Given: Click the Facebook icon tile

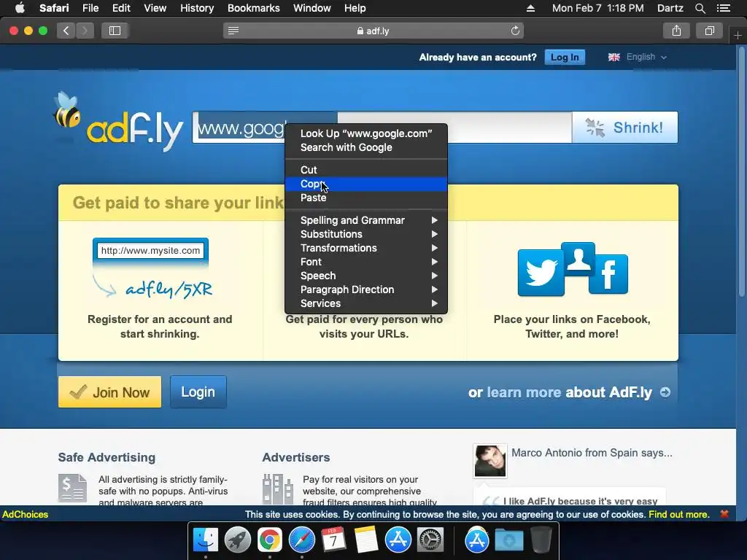Looking at the screenshot, I should click(608, 274).
